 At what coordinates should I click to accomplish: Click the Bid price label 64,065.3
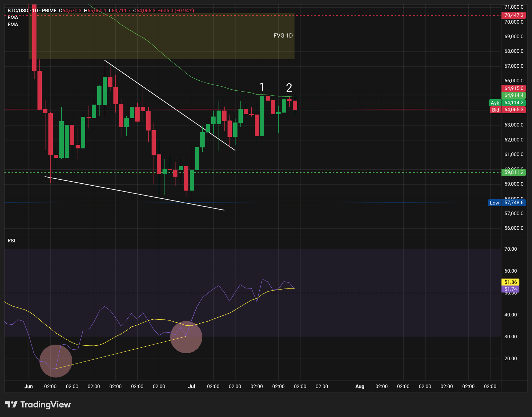pos(508,110)
